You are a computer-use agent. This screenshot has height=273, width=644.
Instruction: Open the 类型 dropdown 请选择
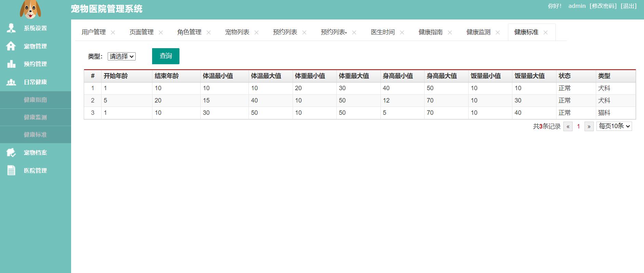click(x=122, y=56)
